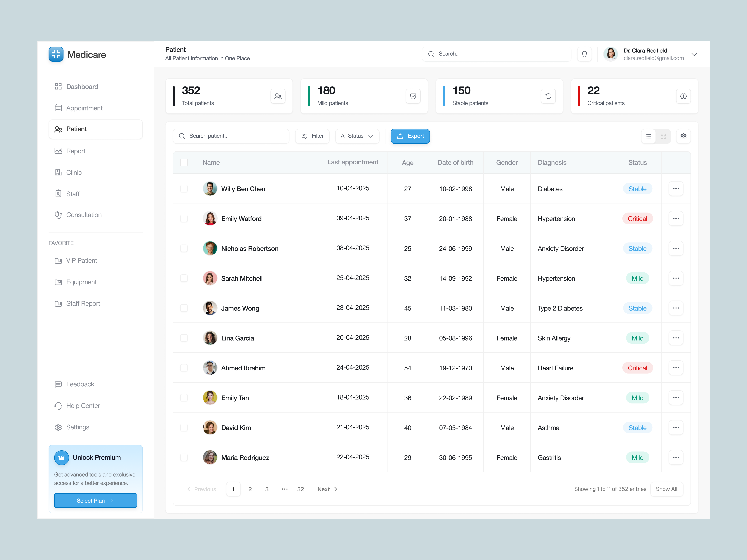Viewport: 747px width, 560px height.
Task: Click the notification bell icon
Action: 584,54
